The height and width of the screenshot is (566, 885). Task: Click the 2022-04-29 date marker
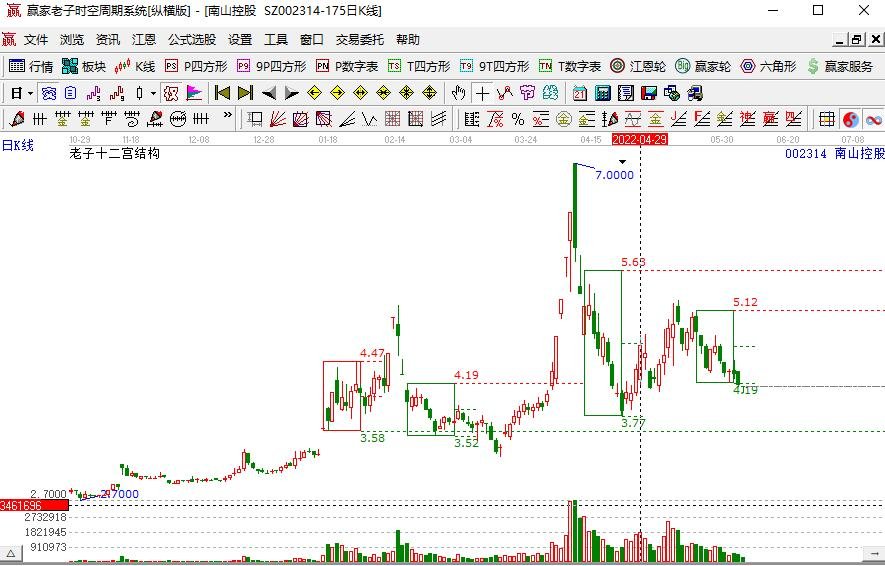(x=640, y=139)
